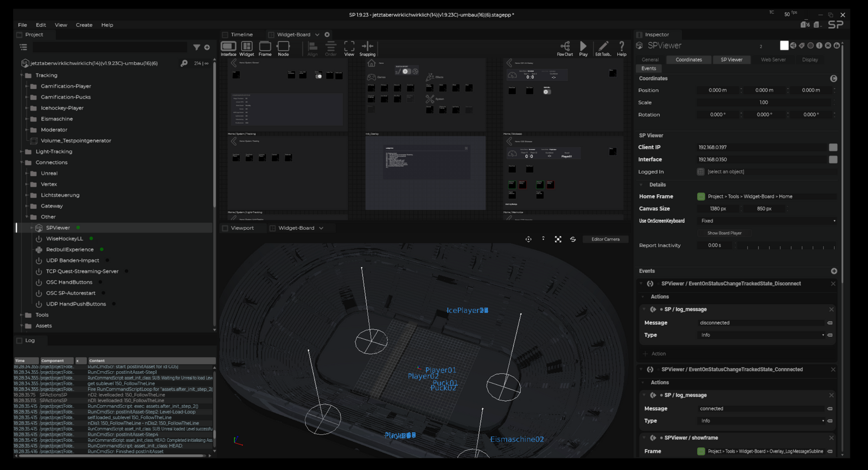Toggle the SPViewer status dot
868x470 pixels.
[x=78, y=228]
